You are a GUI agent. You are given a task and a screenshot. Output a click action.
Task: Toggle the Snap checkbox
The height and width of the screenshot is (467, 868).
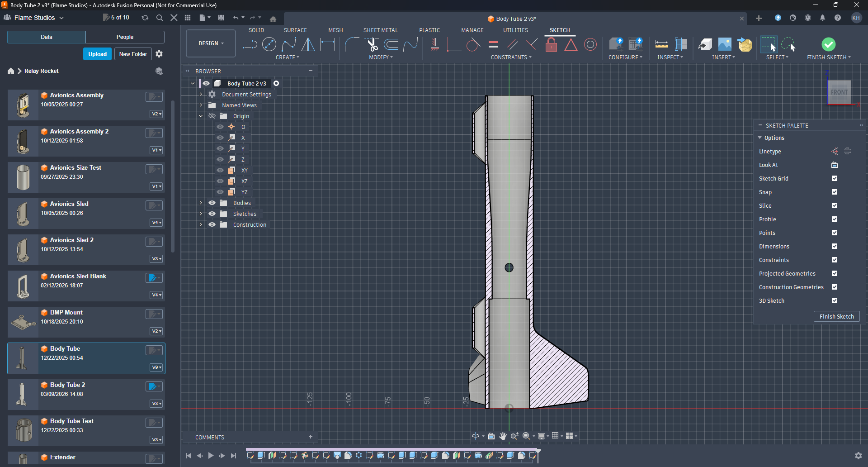click(x=835, y=192)
